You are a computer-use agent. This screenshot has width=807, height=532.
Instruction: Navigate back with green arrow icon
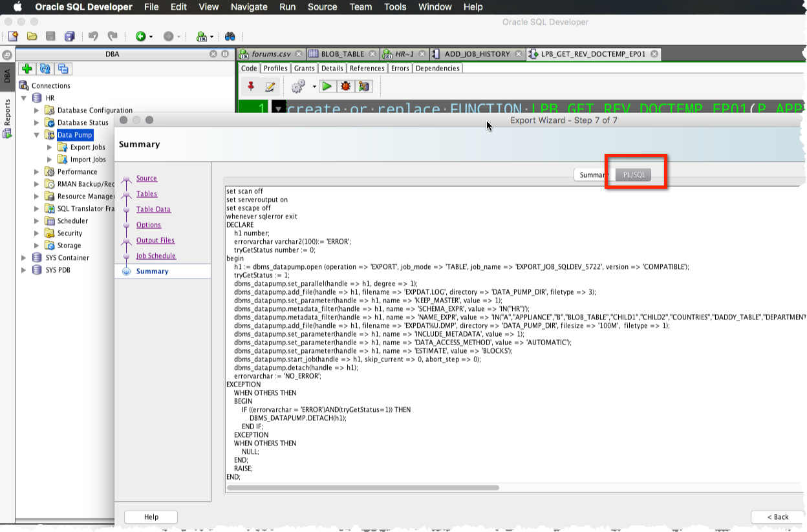140,37
